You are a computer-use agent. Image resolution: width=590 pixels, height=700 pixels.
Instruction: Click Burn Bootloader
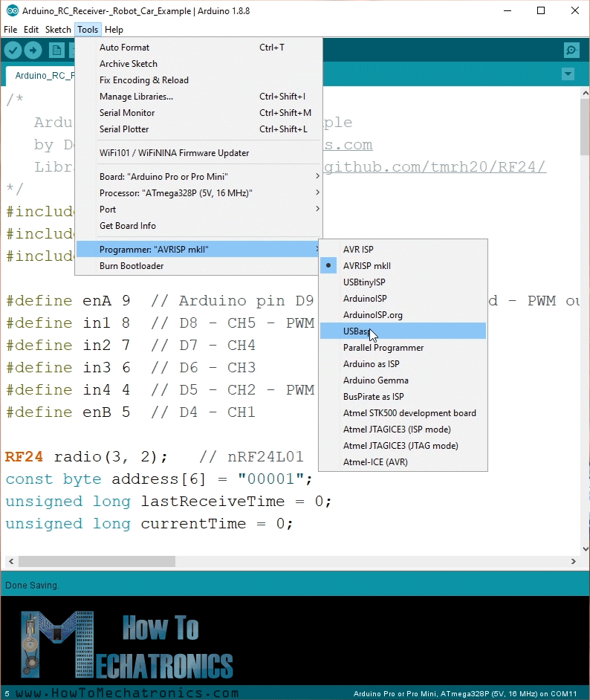(x=132, y=266)
